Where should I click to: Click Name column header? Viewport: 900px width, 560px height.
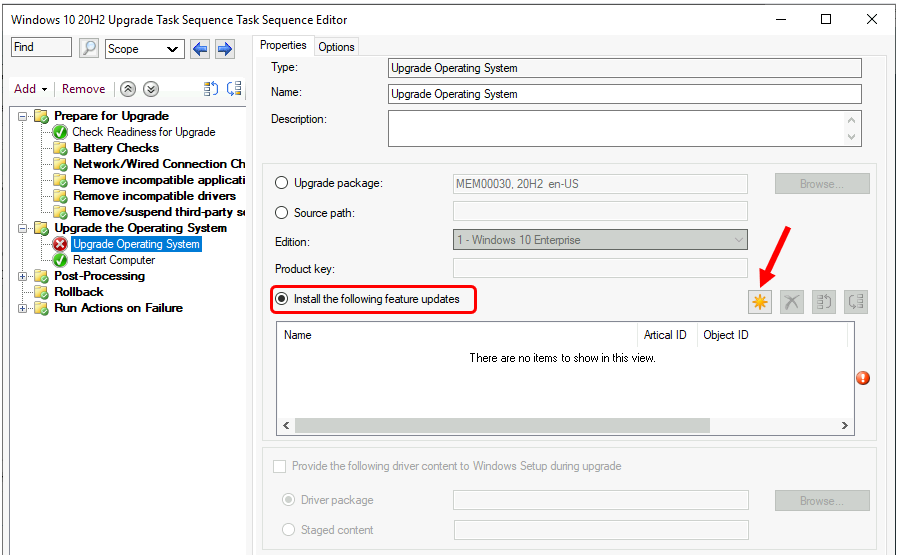[x=457, y=335]
